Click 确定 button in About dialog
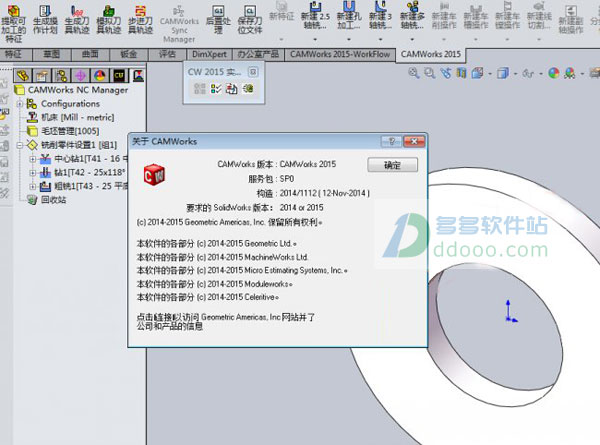The height and width of the screenshot is (445, 600). [x=392, y=165]
